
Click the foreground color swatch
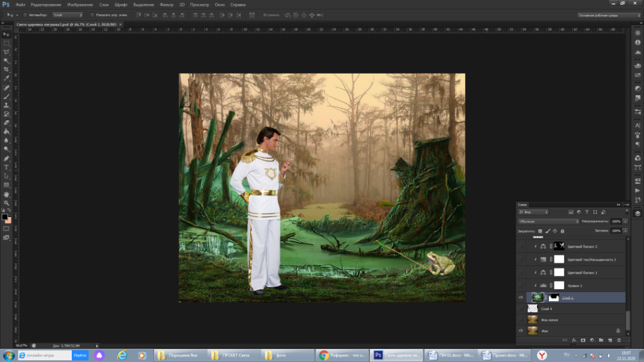pos(5,217)
